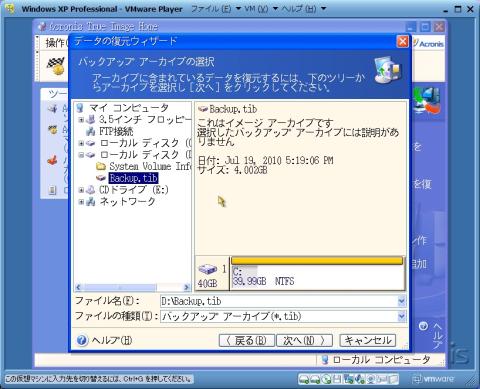This screenshot has height=389, width=480.
Task: Click the ヘルプ question icon in Acronis sidebar
Action: point(423,326)
